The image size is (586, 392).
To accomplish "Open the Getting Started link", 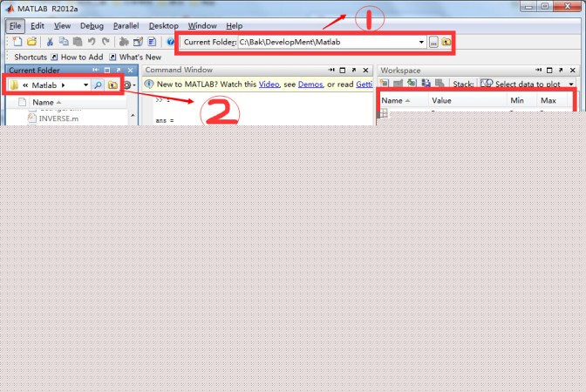I will 364,84.
